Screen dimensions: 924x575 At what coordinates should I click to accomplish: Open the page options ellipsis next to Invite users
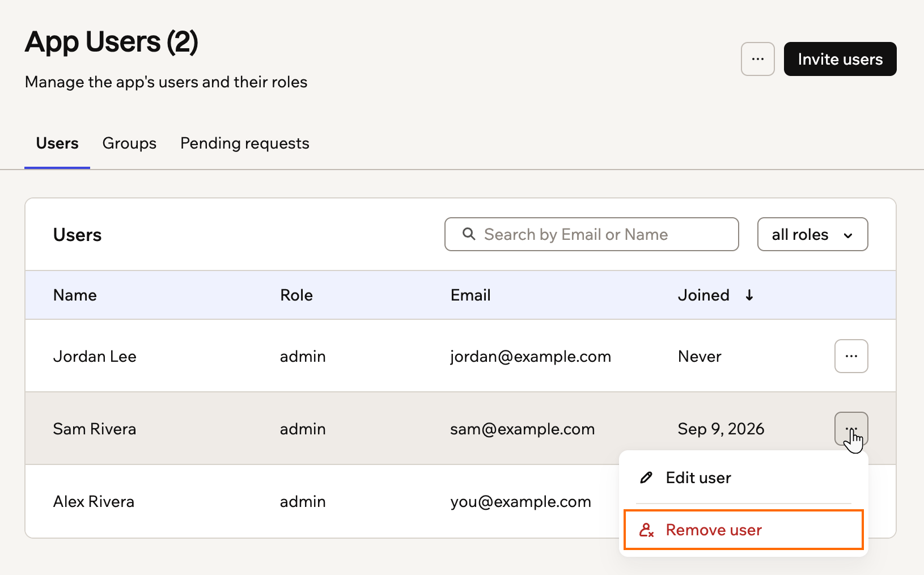[x=757, y=59]
